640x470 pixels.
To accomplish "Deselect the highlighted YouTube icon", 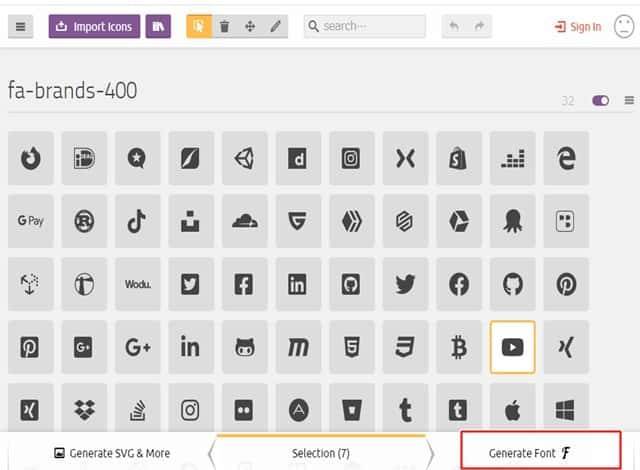I will coord(513,347).
